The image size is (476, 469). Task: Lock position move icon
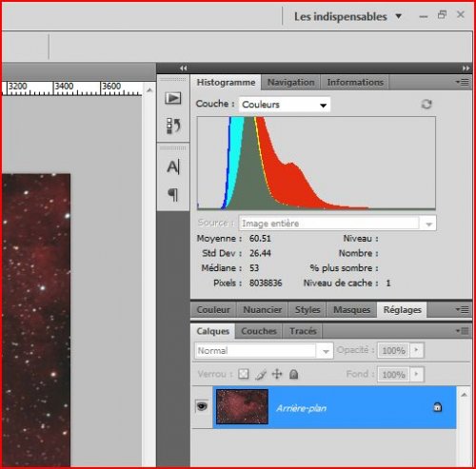(x=277, y=374)
